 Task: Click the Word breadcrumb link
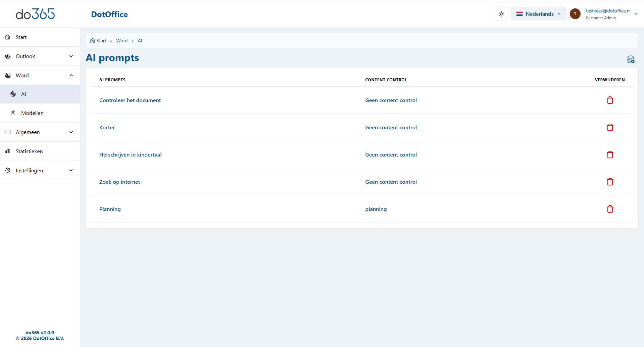(122, 41)
